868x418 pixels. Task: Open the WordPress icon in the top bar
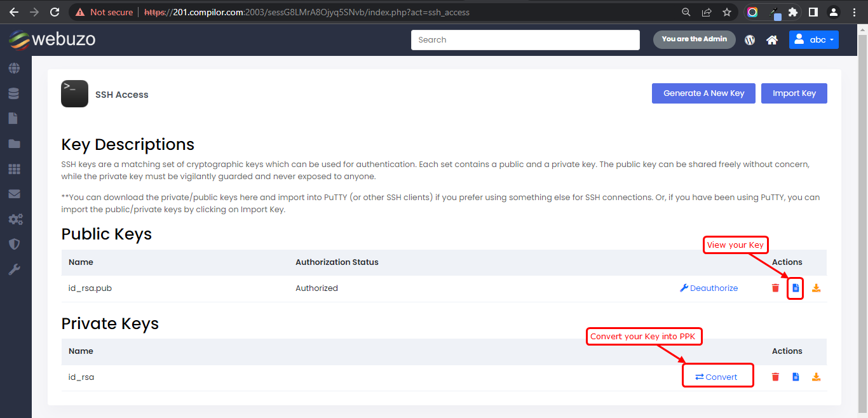tap(750, 39)
